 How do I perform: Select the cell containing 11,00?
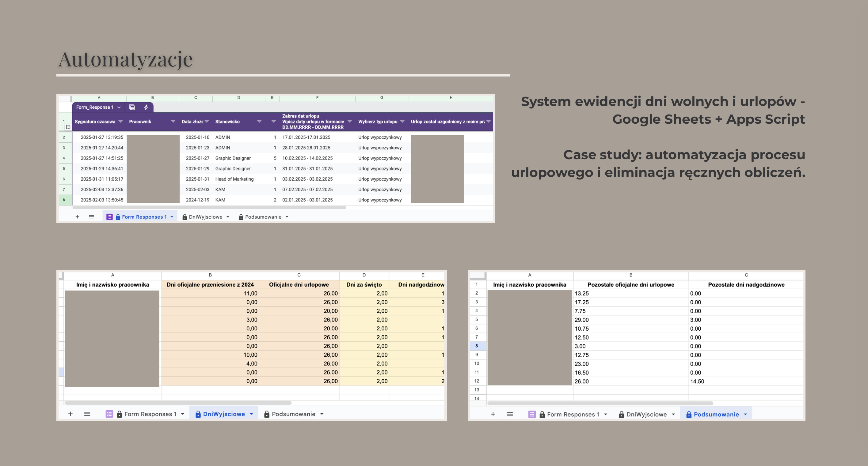[210, 294]
